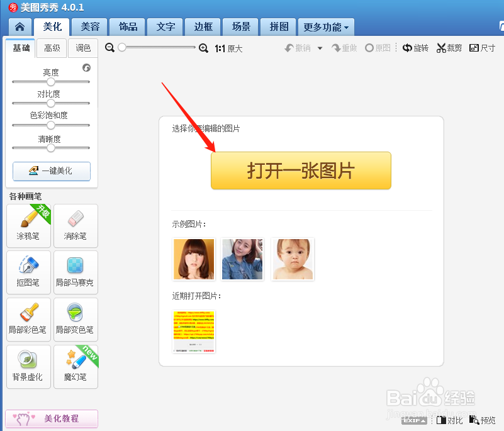Click the 裁剪 crop tool
The width and height of the screenshot is (504, 431).
(449, 48)
